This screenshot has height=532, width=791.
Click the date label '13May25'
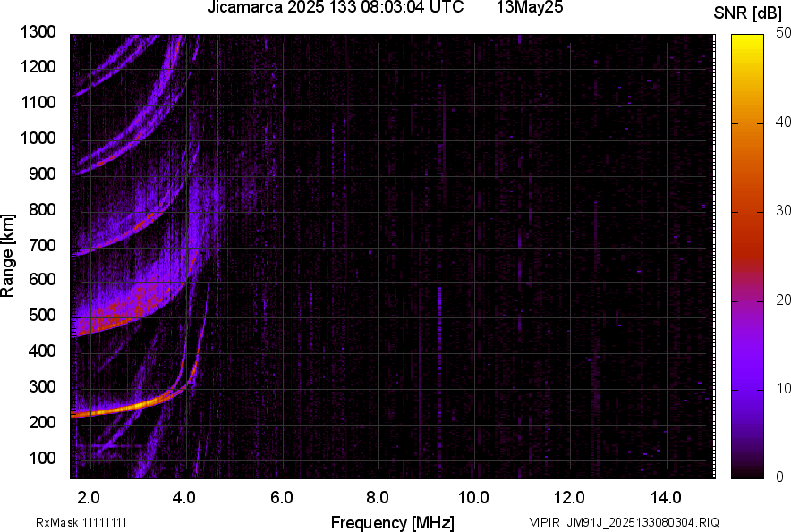pyautogui.click(x=530, y=7)
